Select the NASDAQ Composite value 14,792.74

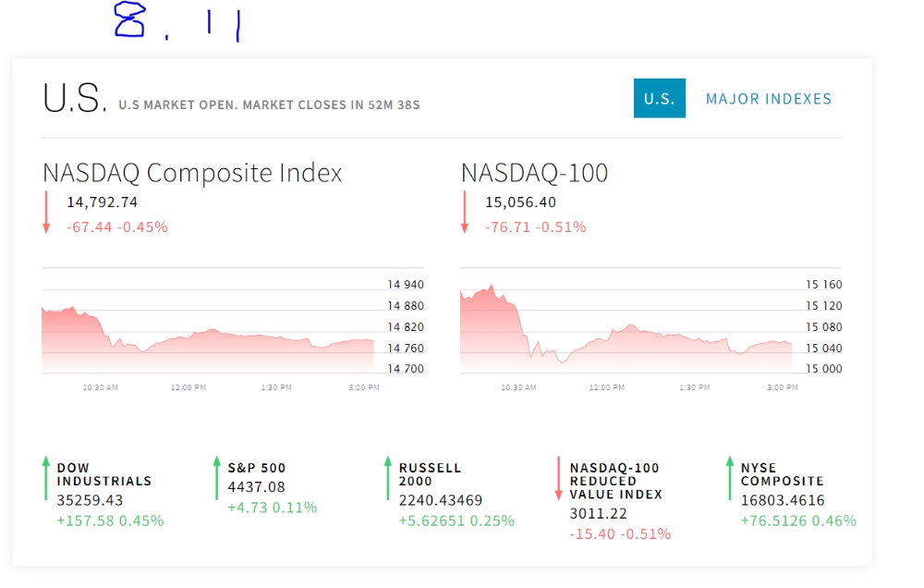[102, 202]
